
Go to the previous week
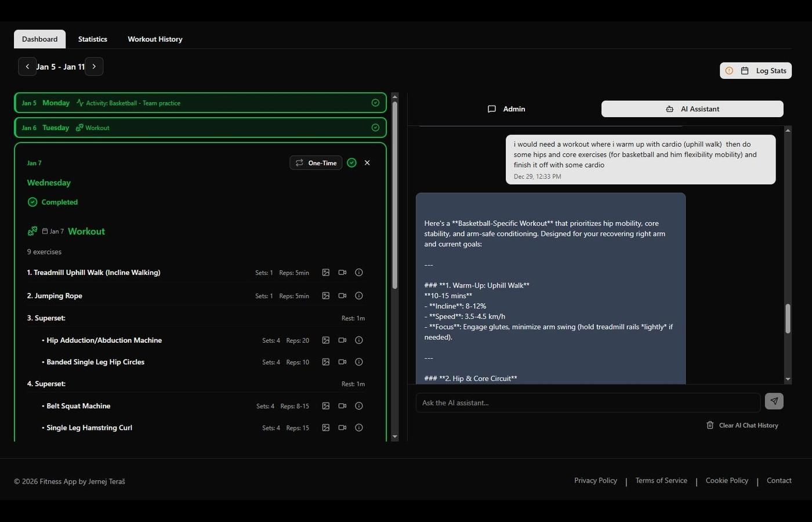coord(27,67)
